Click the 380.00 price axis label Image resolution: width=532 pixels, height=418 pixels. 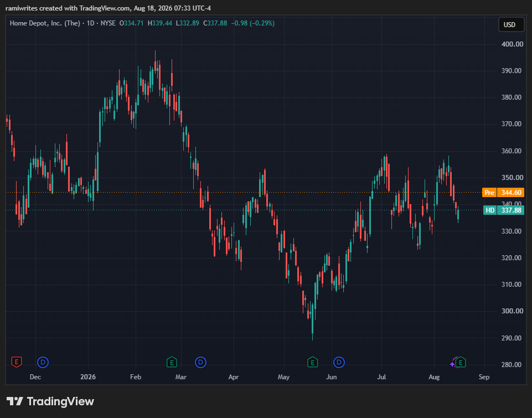pos(512,97)
